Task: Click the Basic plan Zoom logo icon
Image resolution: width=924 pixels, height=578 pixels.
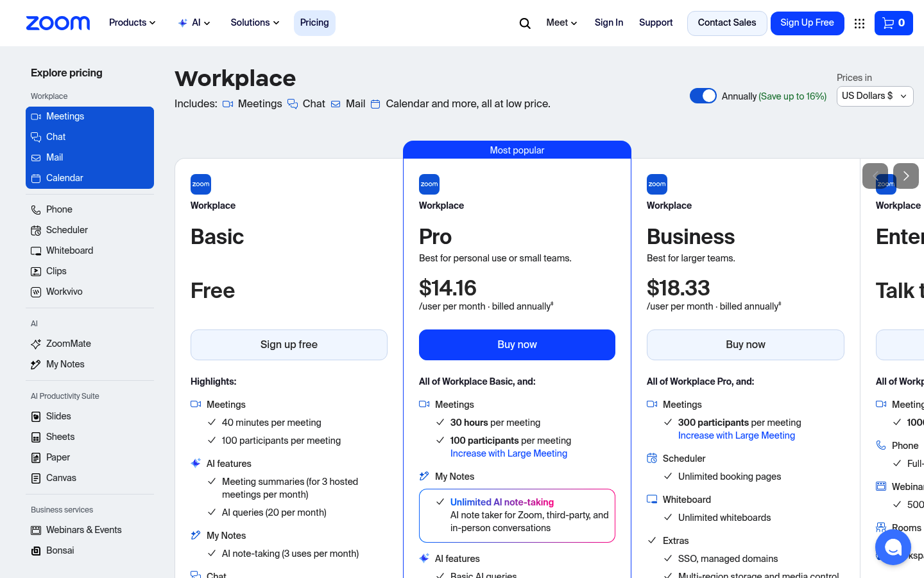Action: [x=201, y=184]
